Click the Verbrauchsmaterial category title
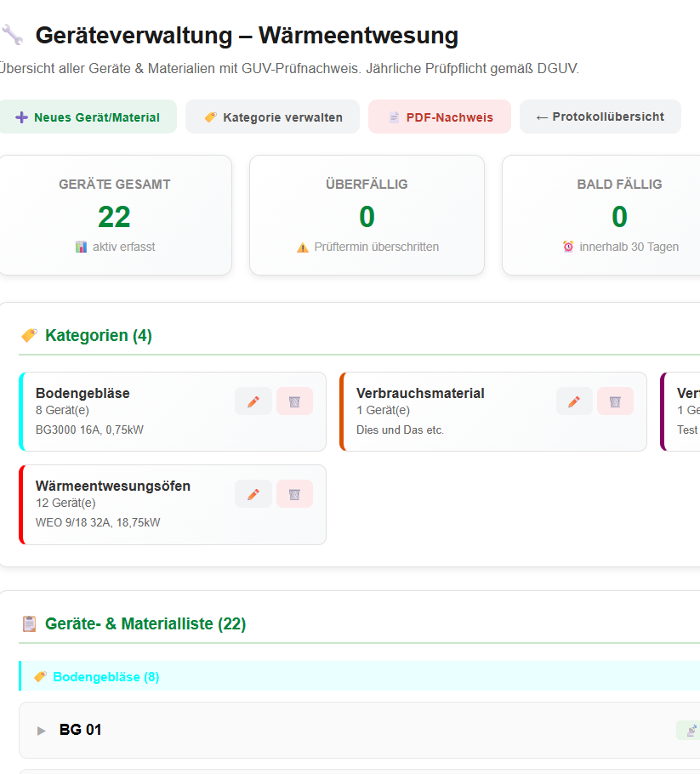This screenshot has width=700, height=774. point(420,394)
